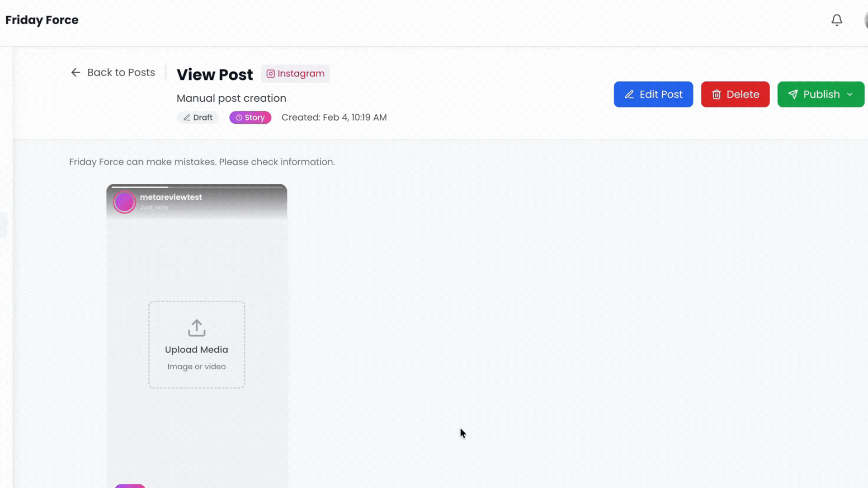Image resolution: width=868 pixels, height=488 pixels.
Task: Click the back arrow beside Back to Posts
Action: (x=75, y=72)
